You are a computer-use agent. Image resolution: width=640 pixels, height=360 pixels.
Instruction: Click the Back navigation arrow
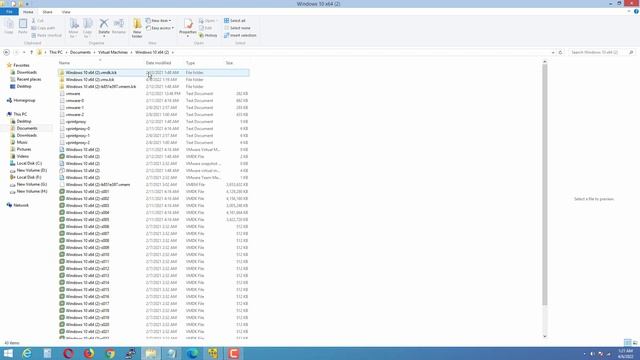click(7, 52)
